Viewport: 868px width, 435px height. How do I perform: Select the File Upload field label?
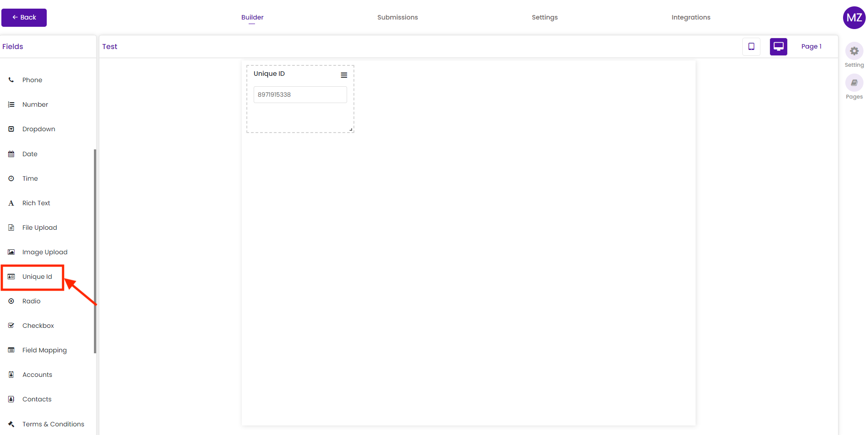(x=40, y=227)
